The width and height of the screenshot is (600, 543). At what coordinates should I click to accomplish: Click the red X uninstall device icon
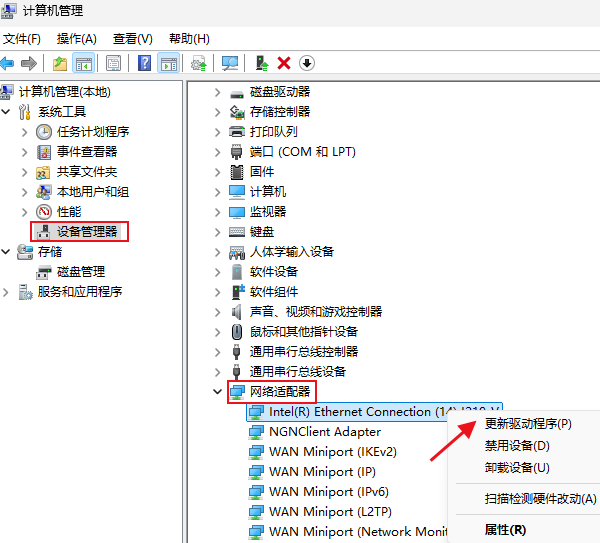pos(284,63)
